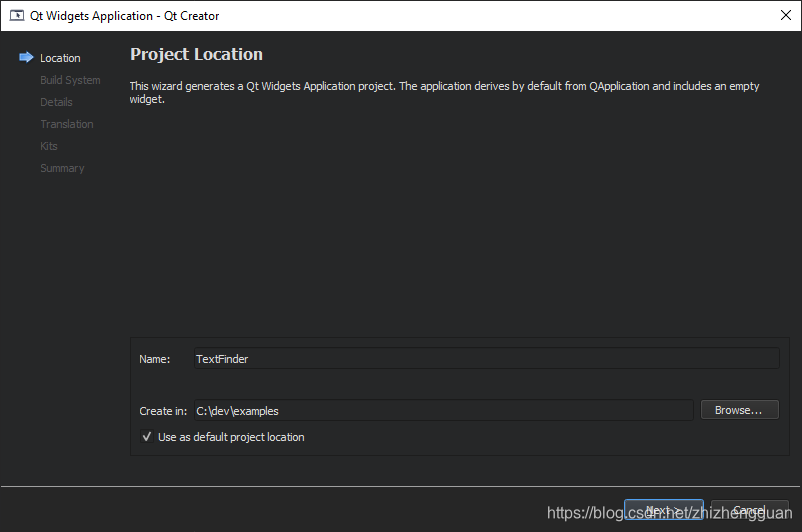This screenshot has height=532, width=802.
Task: Cancel the project wizard
Action: 750,510
